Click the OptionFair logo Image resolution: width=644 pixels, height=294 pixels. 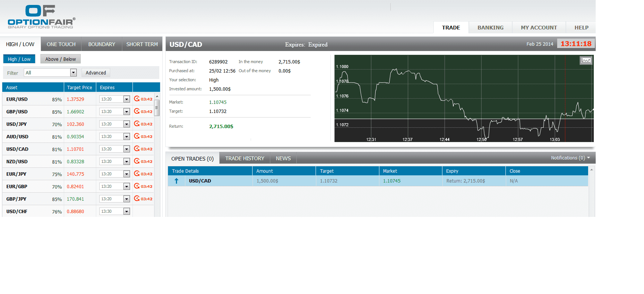[x=41, y=17]
